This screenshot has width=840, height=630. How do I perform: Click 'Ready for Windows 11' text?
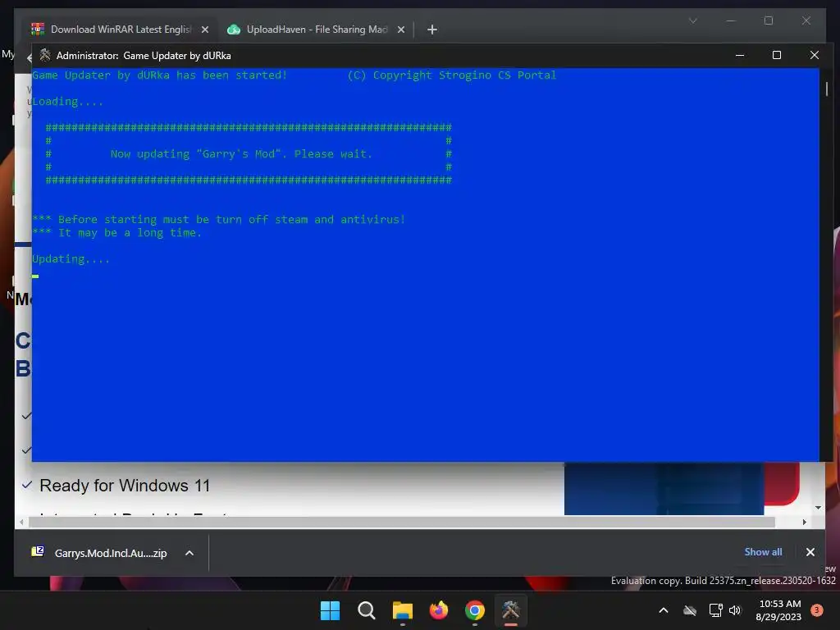(x=125, y=486)
